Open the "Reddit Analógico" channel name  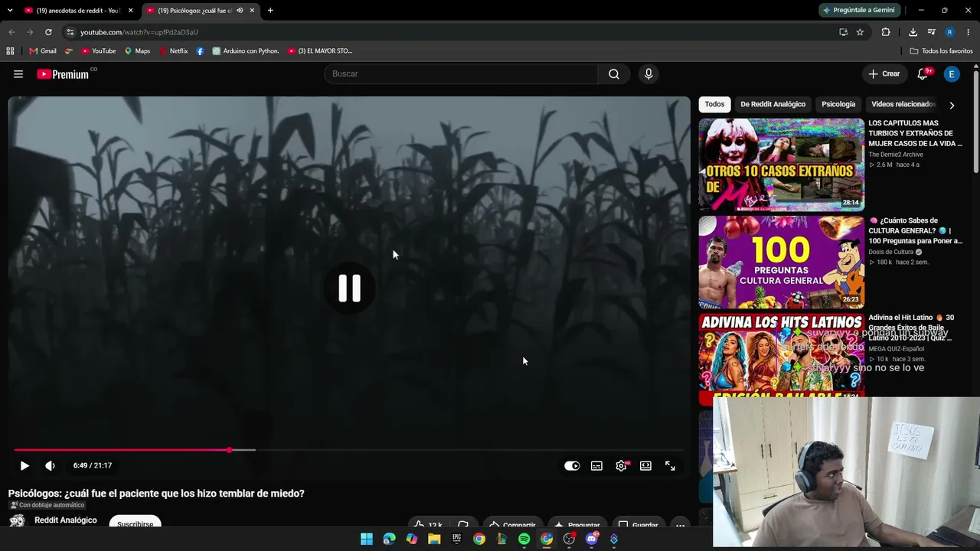tap(66, 520)
